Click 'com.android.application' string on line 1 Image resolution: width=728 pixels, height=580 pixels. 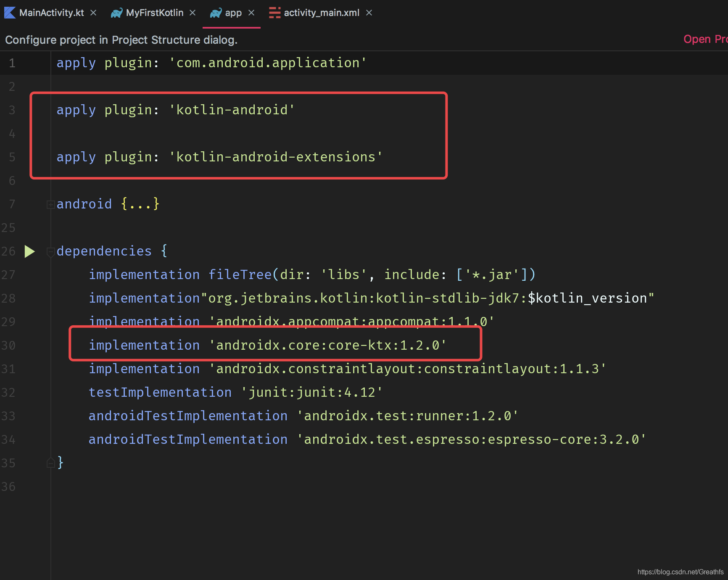click(268, 63)
